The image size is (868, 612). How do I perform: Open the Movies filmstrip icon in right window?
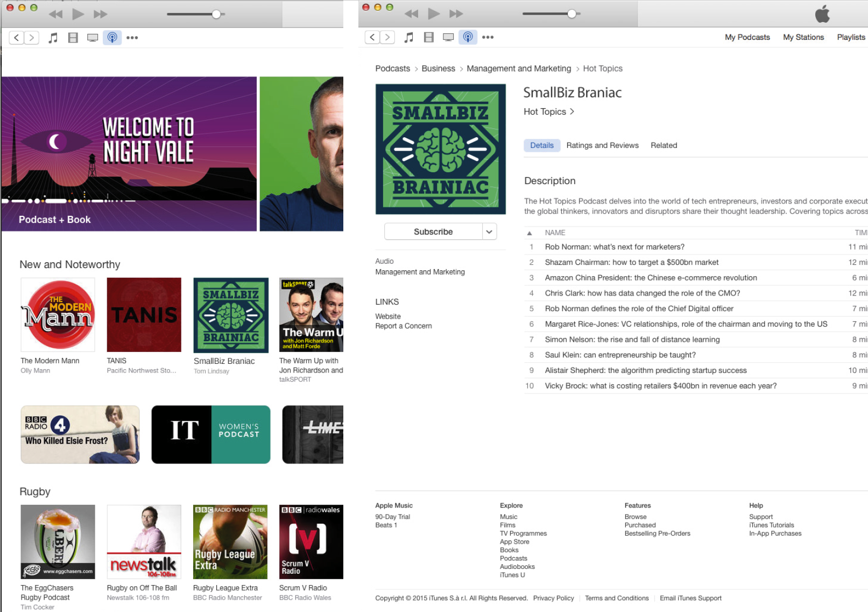[x=428, y=37]
